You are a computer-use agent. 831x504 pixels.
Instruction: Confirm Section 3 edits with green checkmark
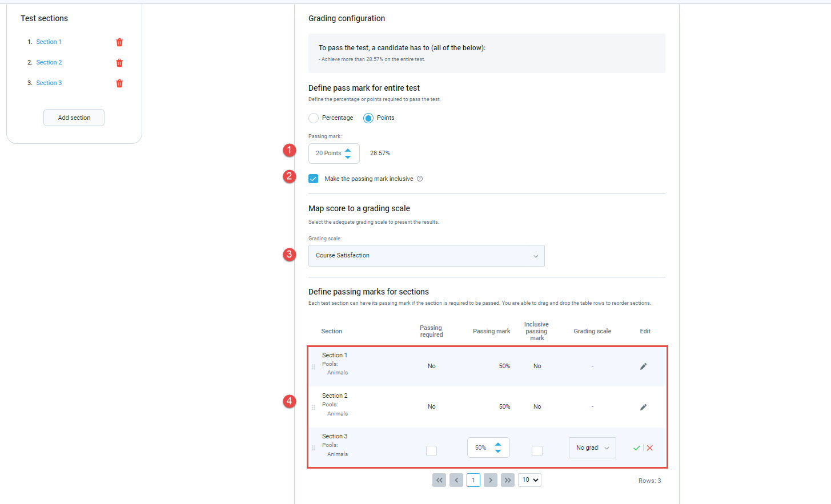(636, 448)
